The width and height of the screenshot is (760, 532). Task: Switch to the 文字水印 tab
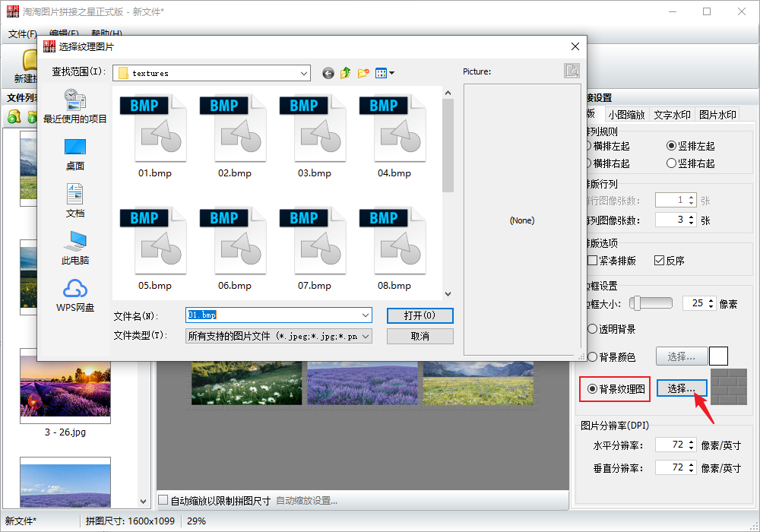672,115
